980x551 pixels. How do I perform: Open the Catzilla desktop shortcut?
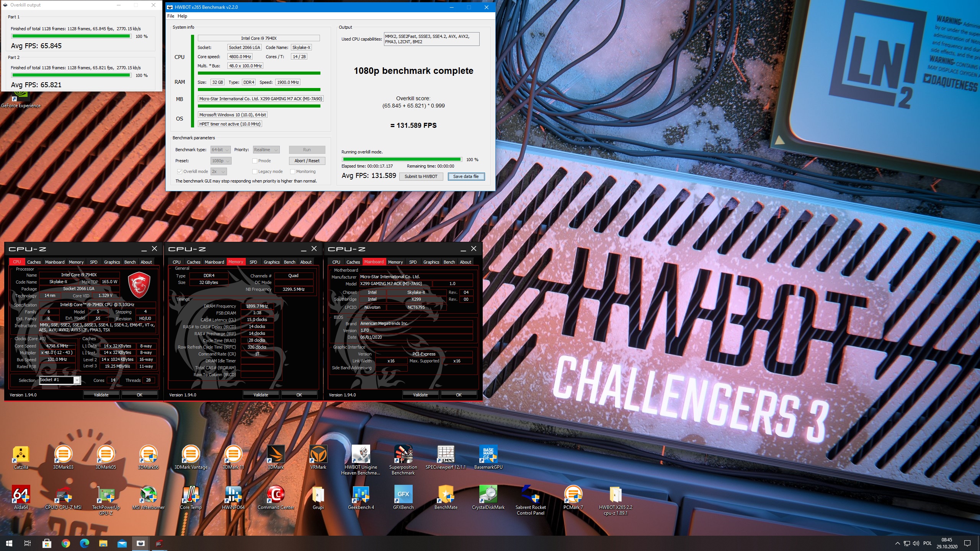click(x=21, y=458)
